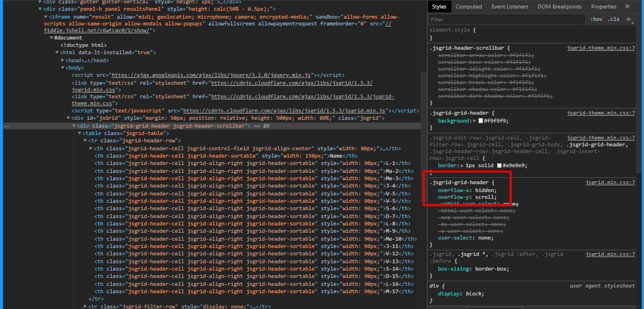Collapse the html data-lt-installed node
This screenshot has width=644, height=309.
click(57, 53)
